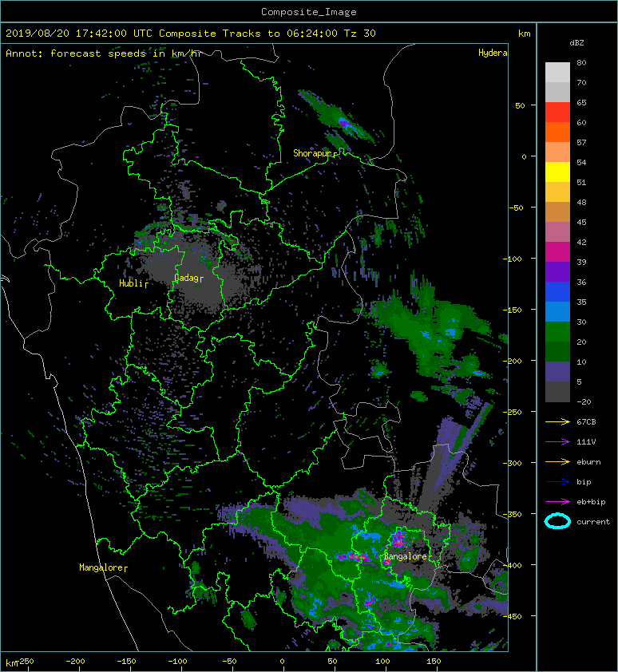Click the '111V' legend label
The image size is (618, 672).
tap(586, 442)
